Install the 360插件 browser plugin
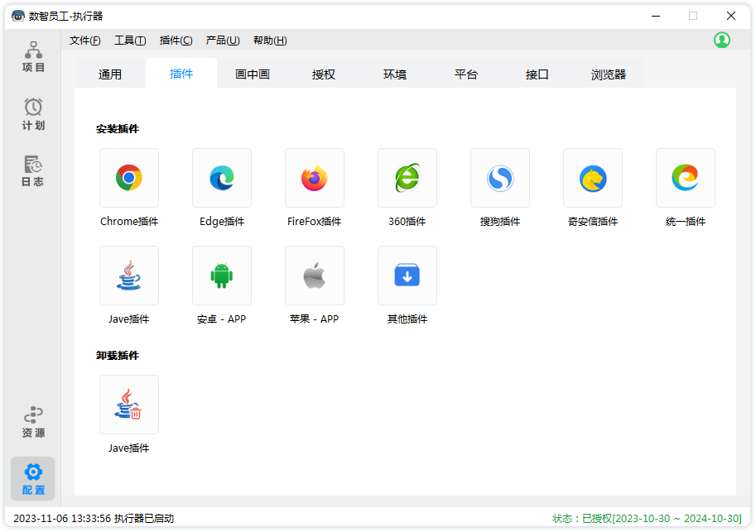The width and height of the screenshot is (756, 532). pyautogui.click(x=407, y=178)
